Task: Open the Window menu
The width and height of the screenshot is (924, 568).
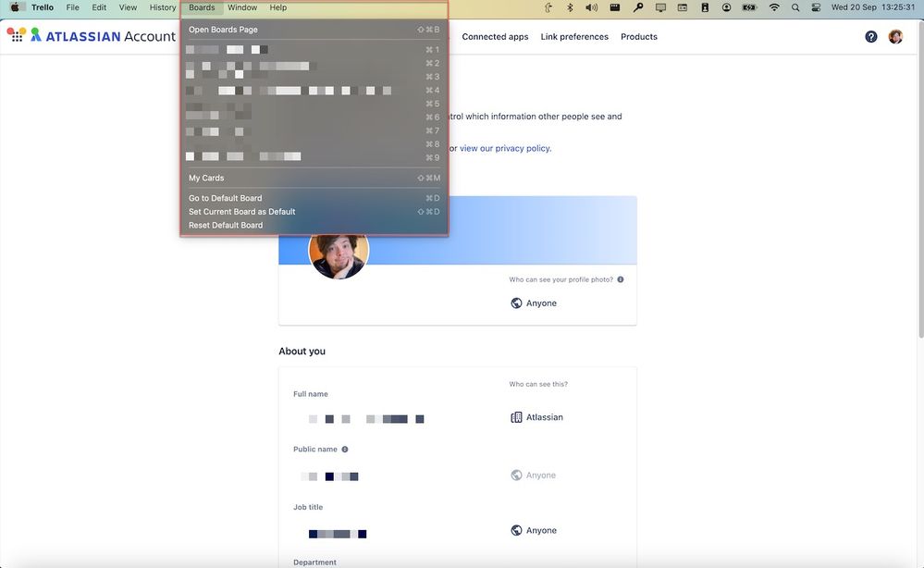Action: tap(242, 7)
